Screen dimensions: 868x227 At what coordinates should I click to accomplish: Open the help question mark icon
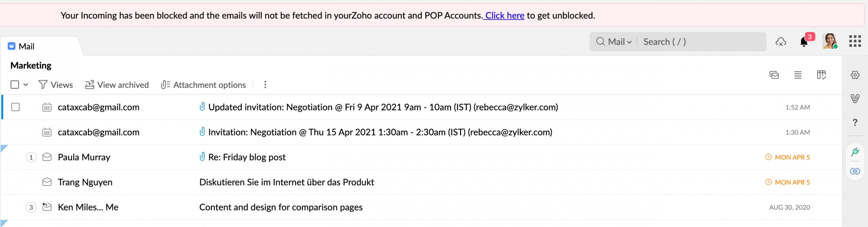pos(855,123)
